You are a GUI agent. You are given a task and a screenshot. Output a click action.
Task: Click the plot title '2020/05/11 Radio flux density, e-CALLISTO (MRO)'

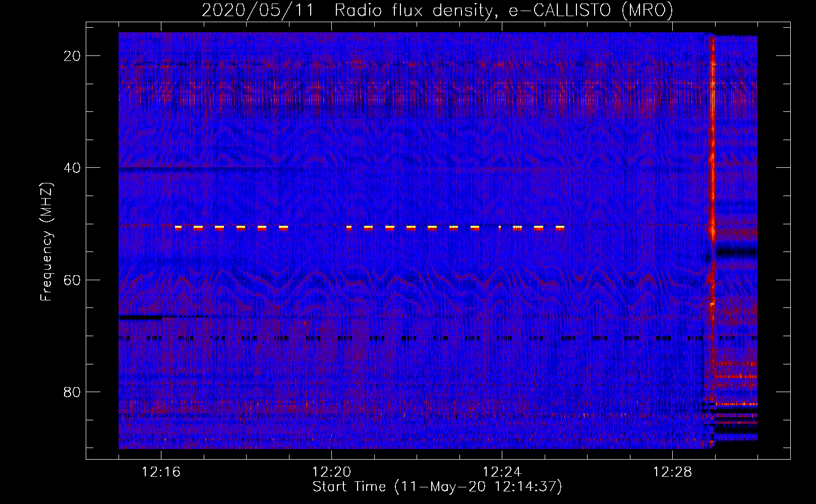coord(437,10)
